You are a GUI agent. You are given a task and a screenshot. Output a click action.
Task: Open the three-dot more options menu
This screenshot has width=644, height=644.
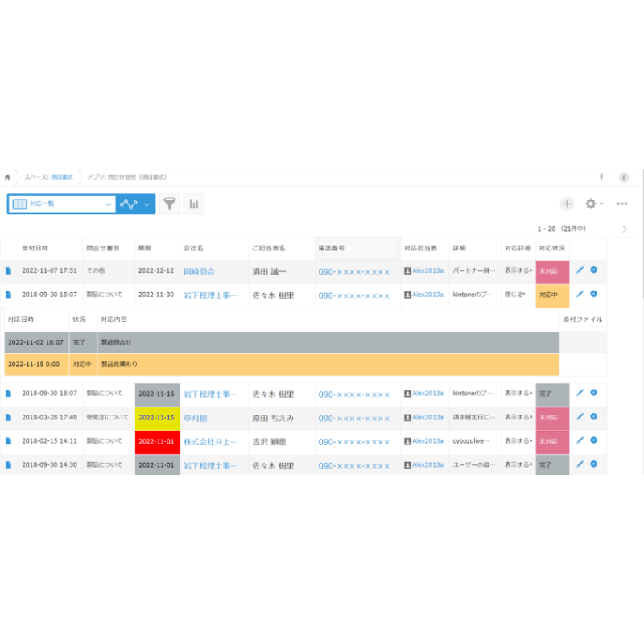click(621, 204)
